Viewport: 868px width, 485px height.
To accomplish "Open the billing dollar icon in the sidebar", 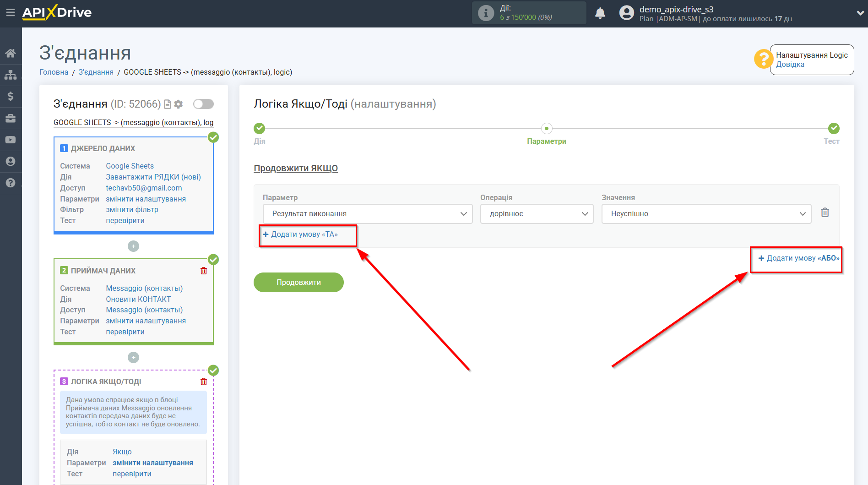I will tap(11, 96).
